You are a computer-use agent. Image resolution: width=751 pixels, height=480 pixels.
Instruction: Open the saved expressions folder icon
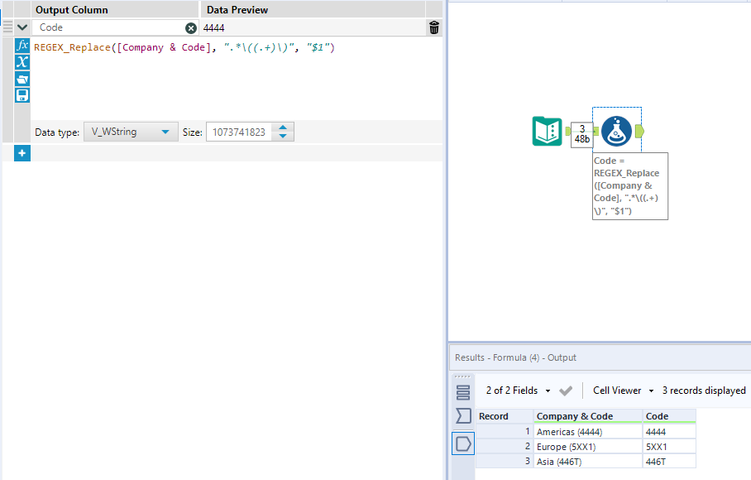tap(22, 79)
